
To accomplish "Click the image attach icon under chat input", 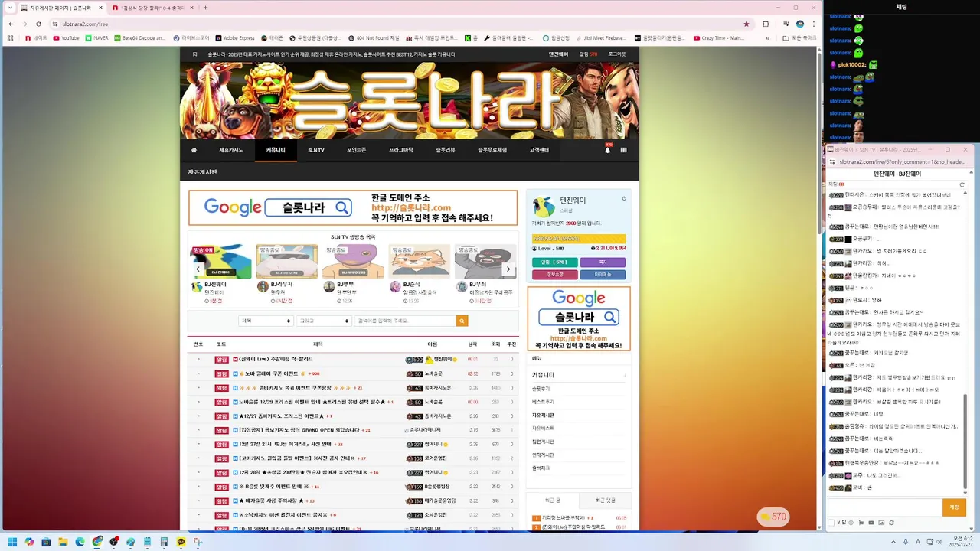I will [881, 523].
